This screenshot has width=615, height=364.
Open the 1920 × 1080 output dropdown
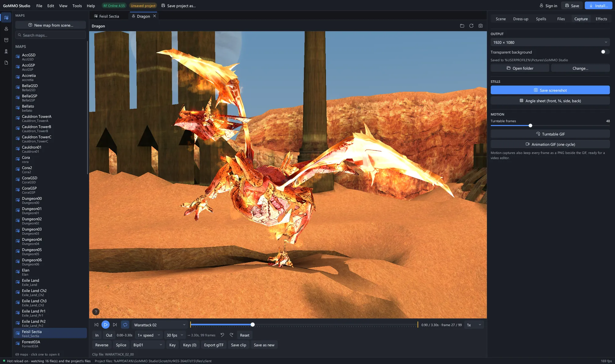tap(550, 42)
